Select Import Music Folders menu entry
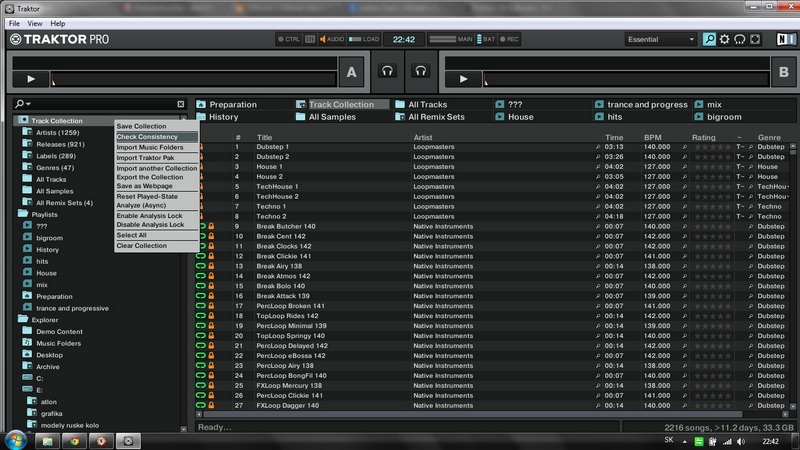Image resolution: width=800 pixels, height=450 pixels. [150, 148]
